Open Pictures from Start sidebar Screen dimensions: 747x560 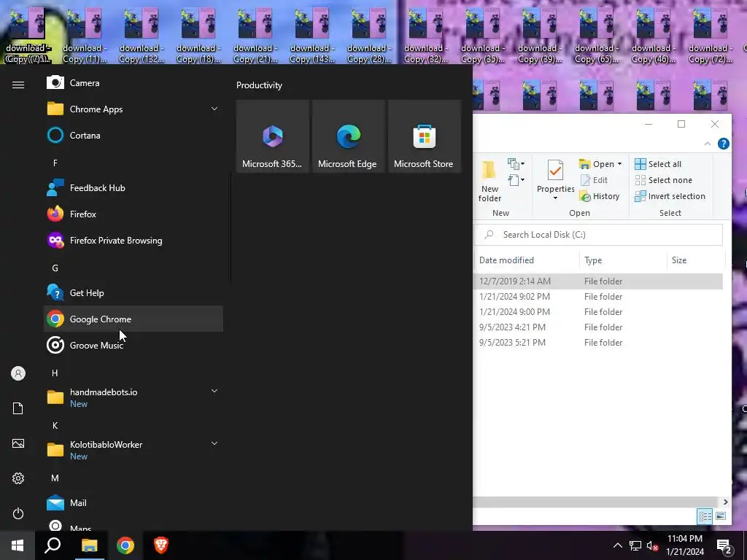click(x=18, y=443)
